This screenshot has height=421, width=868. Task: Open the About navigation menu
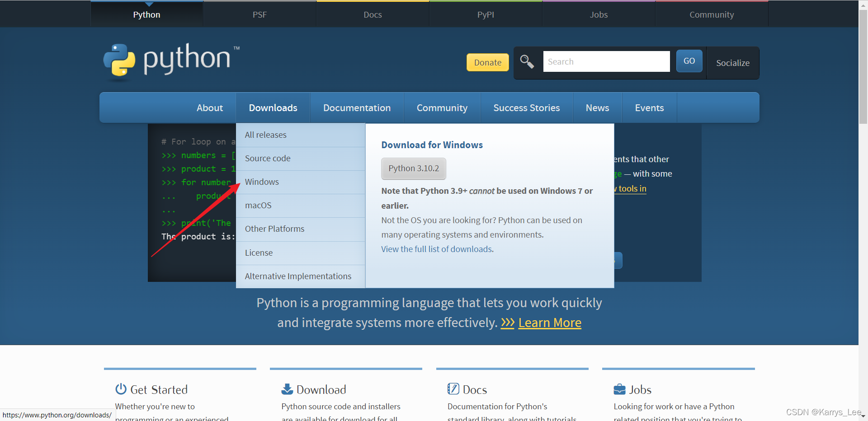[210, 108]
